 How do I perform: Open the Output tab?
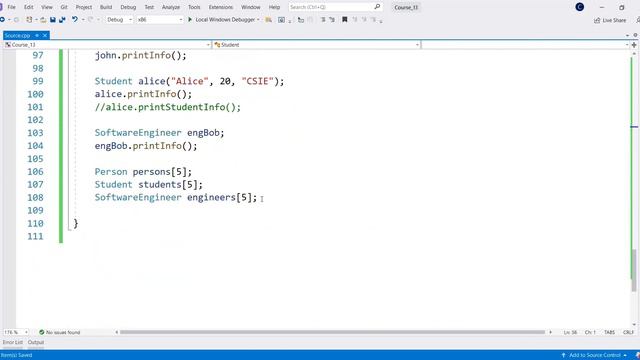pos(36,342)
